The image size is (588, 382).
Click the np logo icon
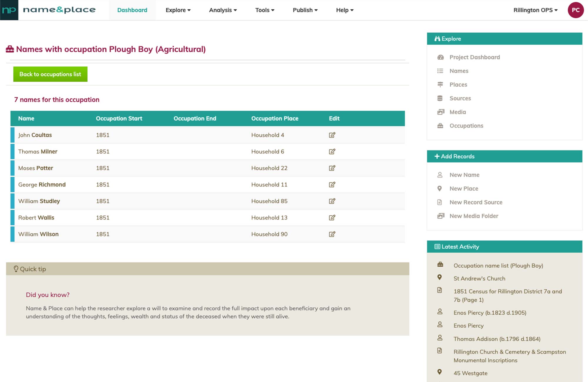(x=9, y=10)
